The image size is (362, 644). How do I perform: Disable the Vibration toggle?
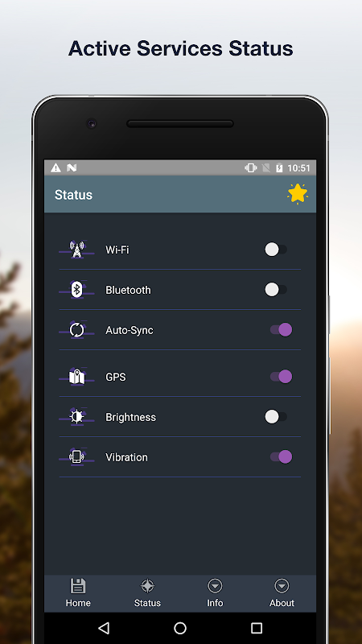(x=281, y=456)
